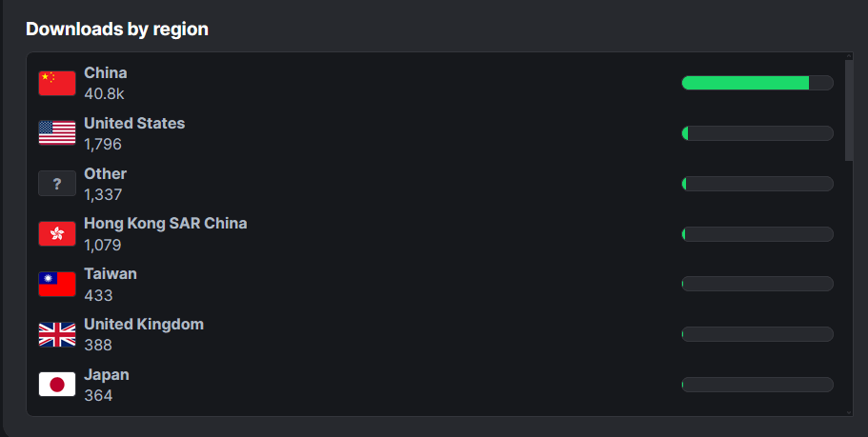868x437 pixels.
Task: Click the question mark Other icon
Action: (57, 184)
